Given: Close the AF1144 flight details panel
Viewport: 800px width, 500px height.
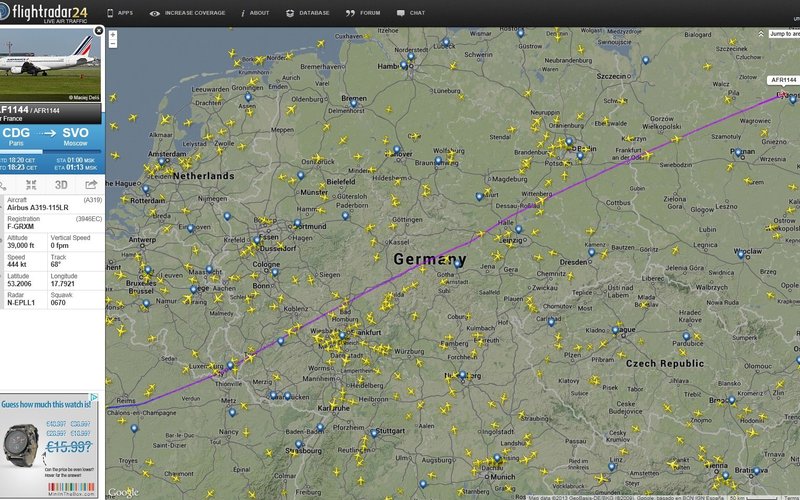Looking at the screenshot, I should (99, 31).
